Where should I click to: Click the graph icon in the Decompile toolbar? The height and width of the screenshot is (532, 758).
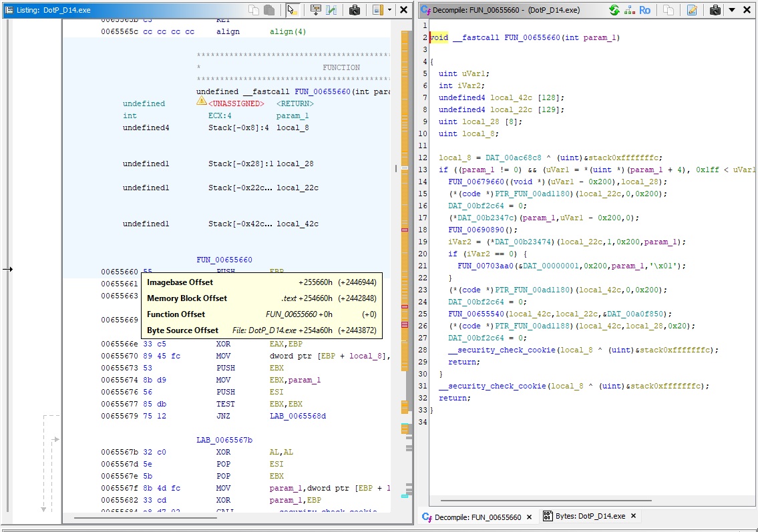629,10
